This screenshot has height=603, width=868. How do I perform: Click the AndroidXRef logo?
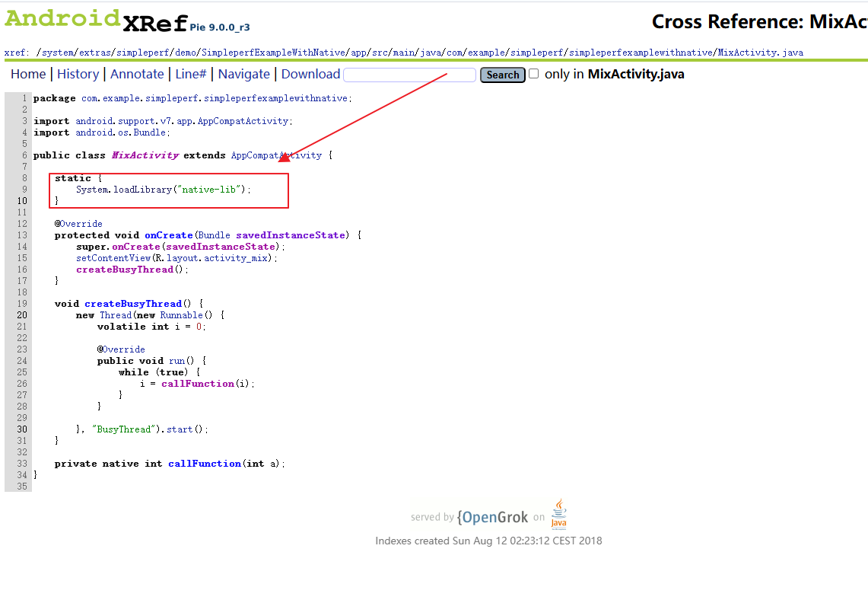click(97, 21)
